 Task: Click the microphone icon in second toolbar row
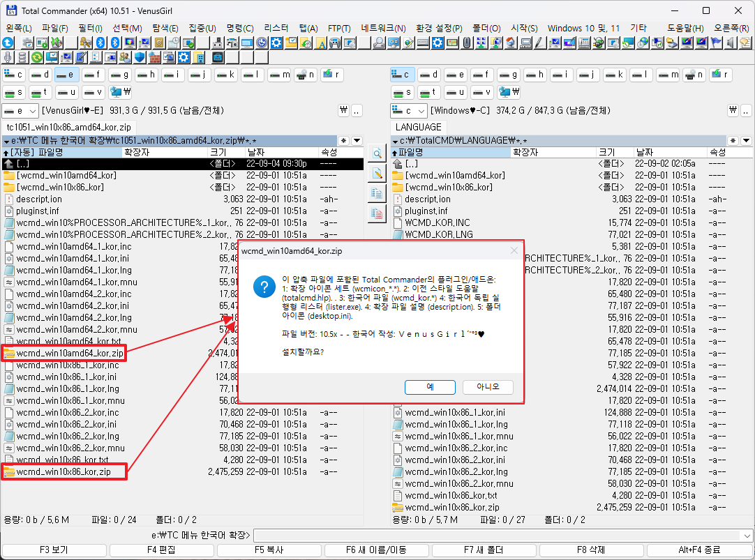coord(8,58)
